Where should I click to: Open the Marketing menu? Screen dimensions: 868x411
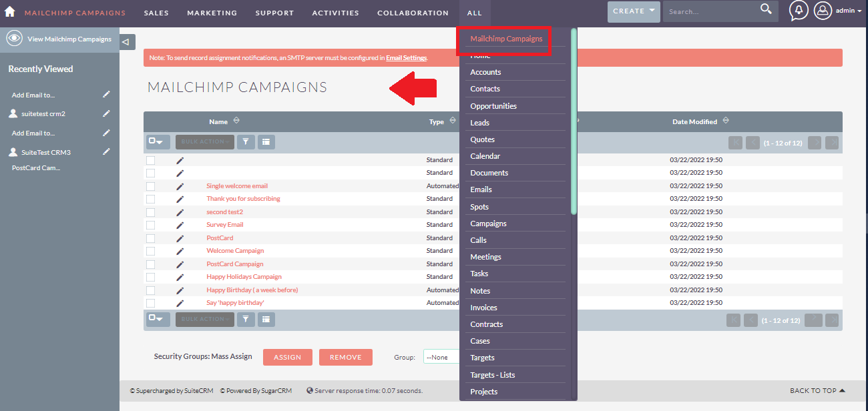[212, 13]
